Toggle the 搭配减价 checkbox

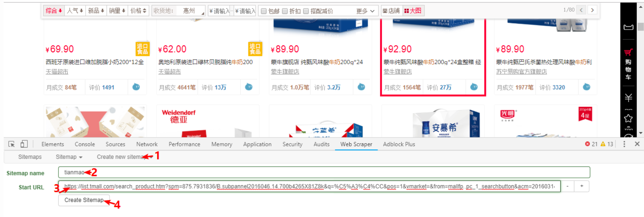[x=306, y=11]
